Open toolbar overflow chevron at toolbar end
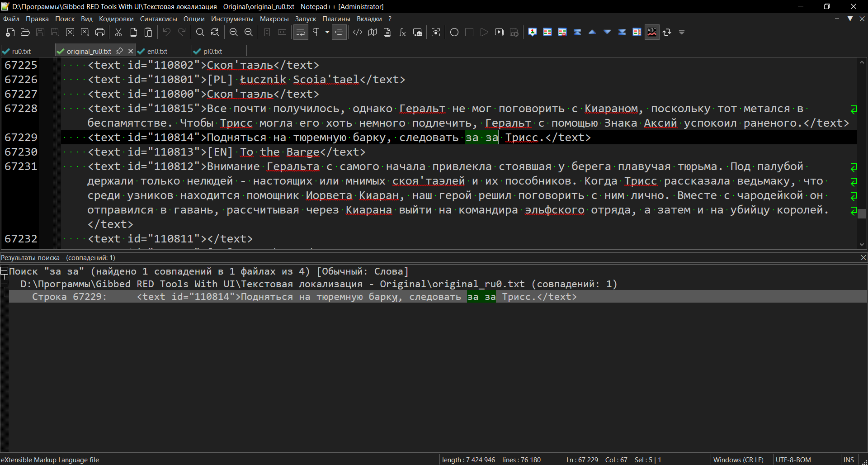This screenshot has height=465, width=868. [682, 32]
